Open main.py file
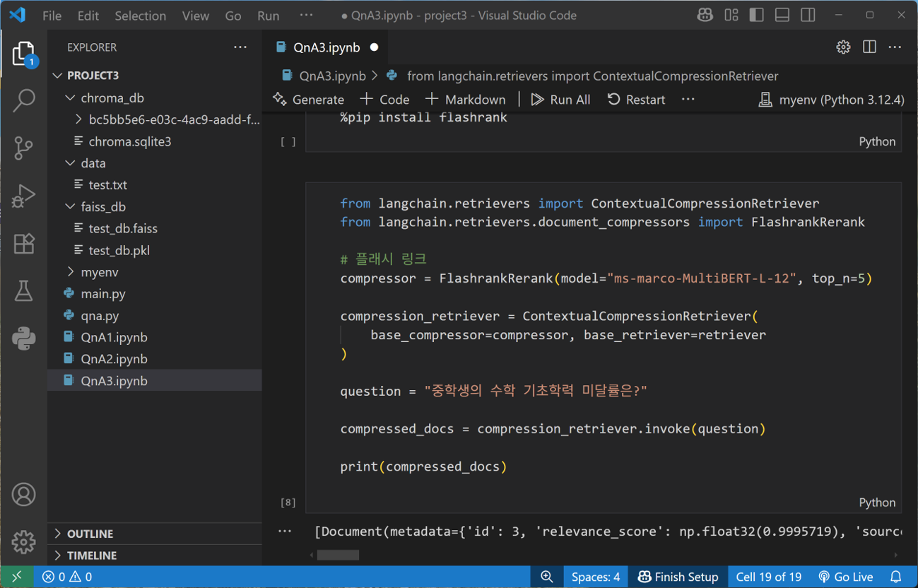 click(155, 293)
